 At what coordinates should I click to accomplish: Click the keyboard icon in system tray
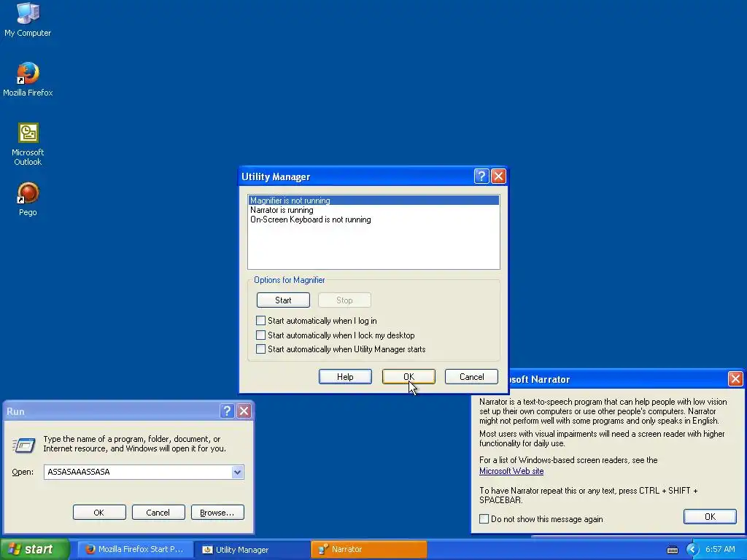pos(672,550)
